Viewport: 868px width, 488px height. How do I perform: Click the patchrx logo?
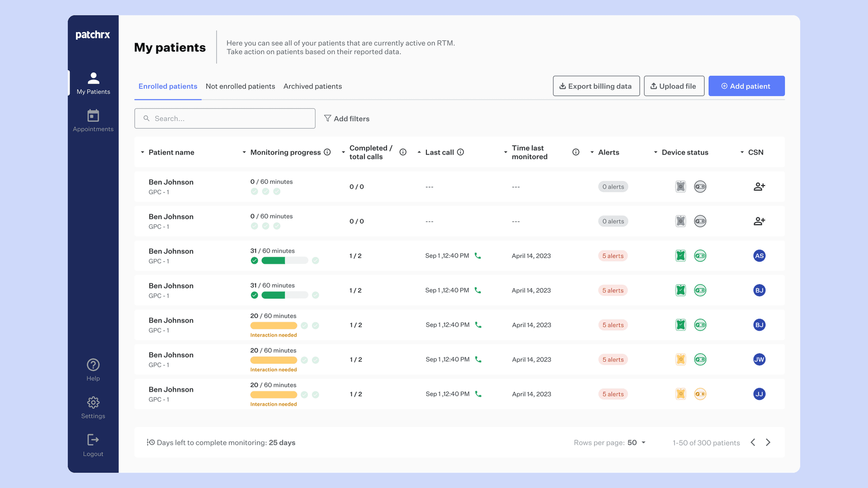click(x=93, y=35)
